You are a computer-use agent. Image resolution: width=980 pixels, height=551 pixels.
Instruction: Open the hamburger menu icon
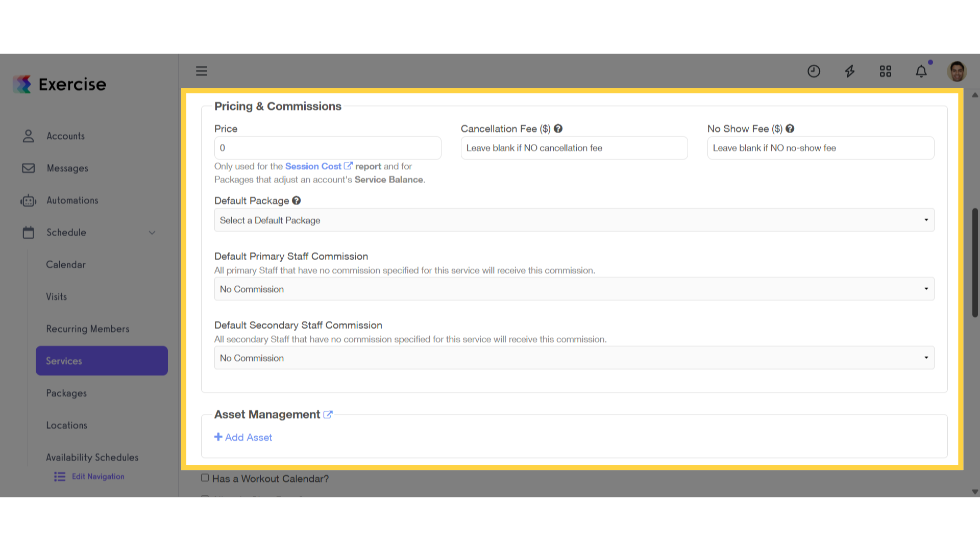[202, 71]
